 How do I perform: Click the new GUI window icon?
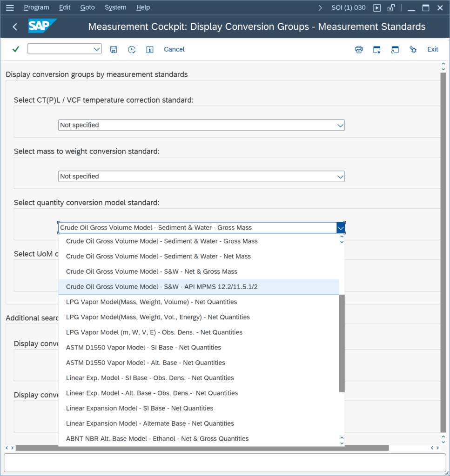(x=377, y=49)
